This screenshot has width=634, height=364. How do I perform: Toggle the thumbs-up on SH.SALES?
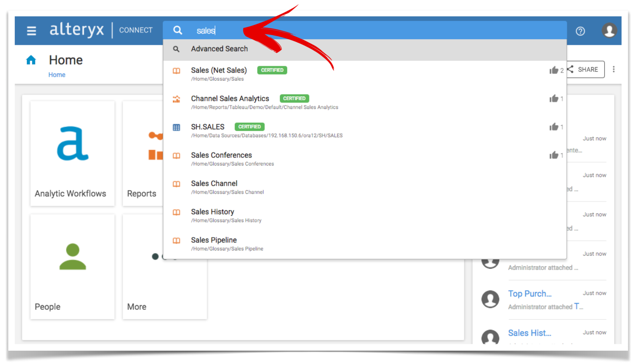(555, 127)
